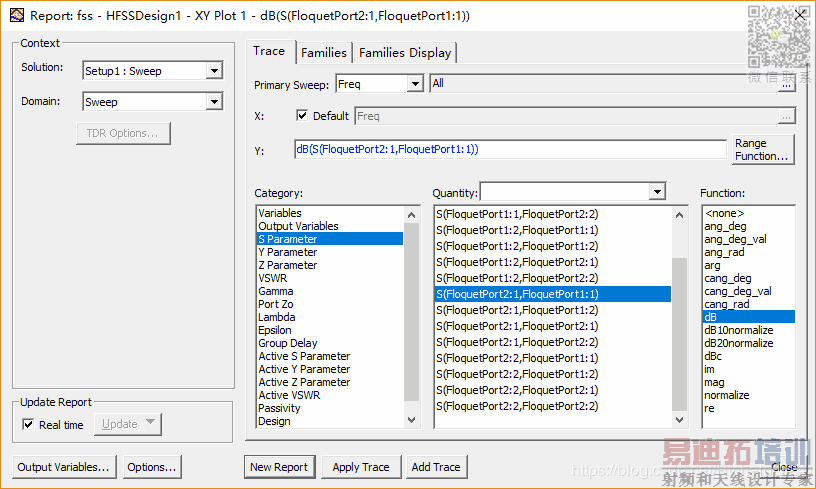Select dB function
Viewport: 816px width, 489px height.
(x=749, y=317)
